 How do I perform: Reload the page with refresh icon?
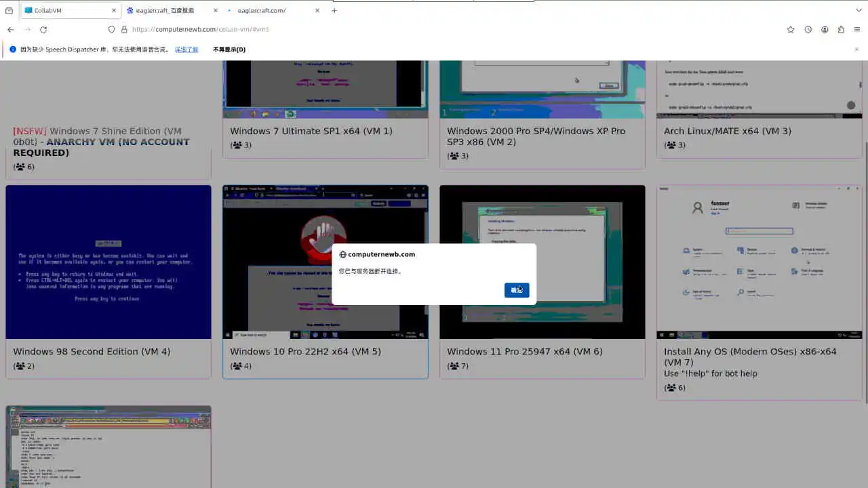pyautogui.click(x=43, y=30)
